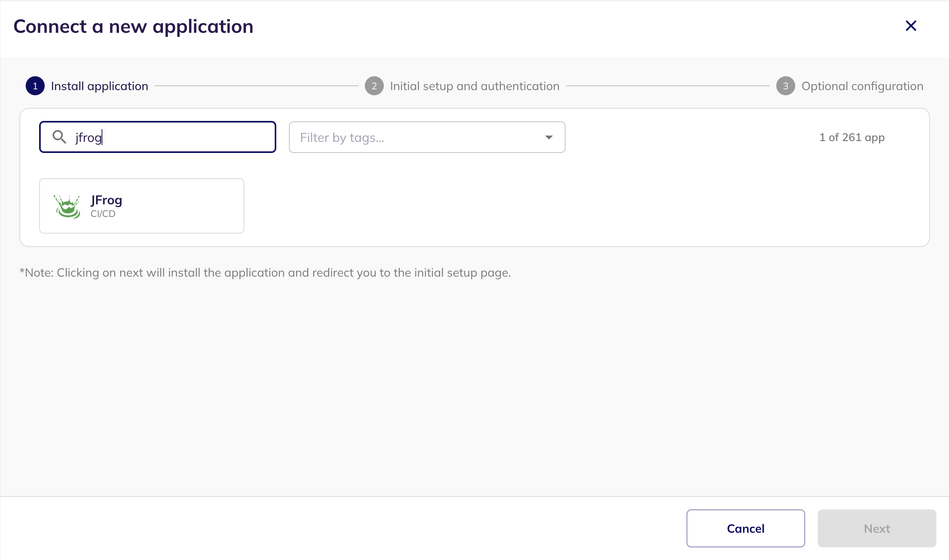Click the Cancel button
Screen dimensions: 949x560
click(745, 528)
